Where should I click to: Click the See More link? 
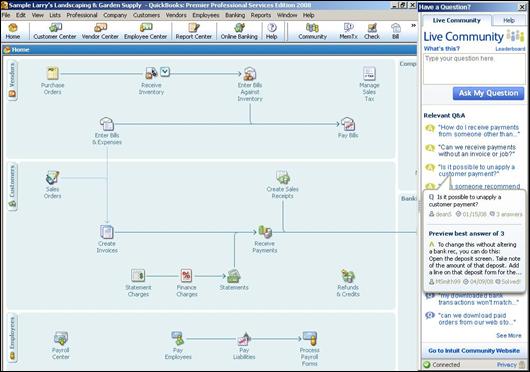[x=508, y=336]
